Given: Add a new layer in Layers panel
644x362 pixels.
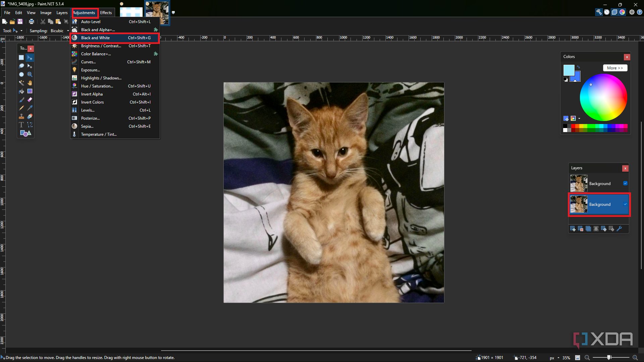Looking at the screenshot, I should pos(573,229).
